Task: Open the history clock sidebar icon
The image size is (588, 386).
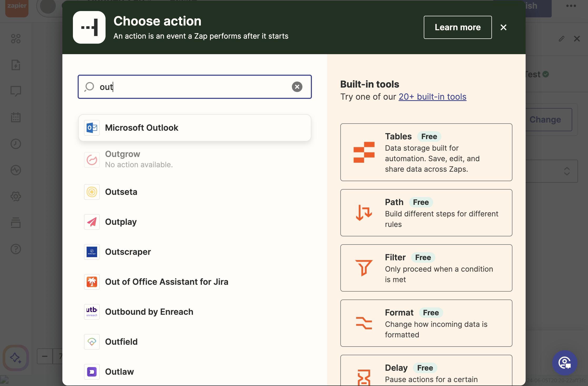Action: (16, 144)
